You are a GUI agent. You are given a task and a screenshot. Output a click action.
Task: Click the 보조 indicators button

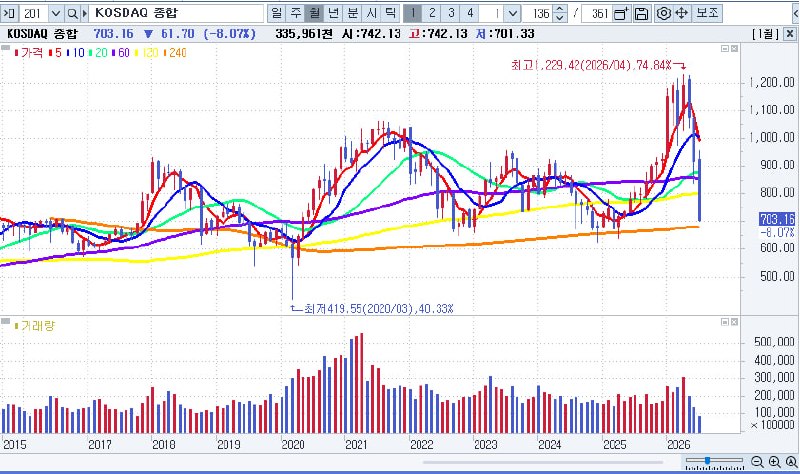tap(707, 13)
